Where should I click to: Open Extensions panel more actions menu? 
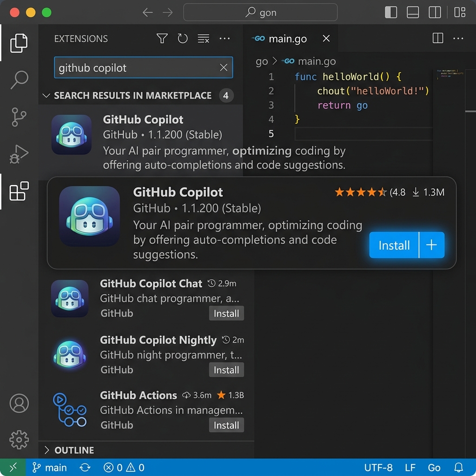point(225,39)
